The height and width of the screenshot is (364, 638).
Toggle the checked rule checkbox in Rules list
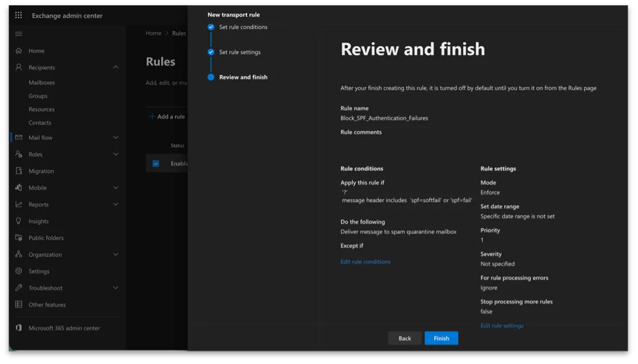coord(156,163)
